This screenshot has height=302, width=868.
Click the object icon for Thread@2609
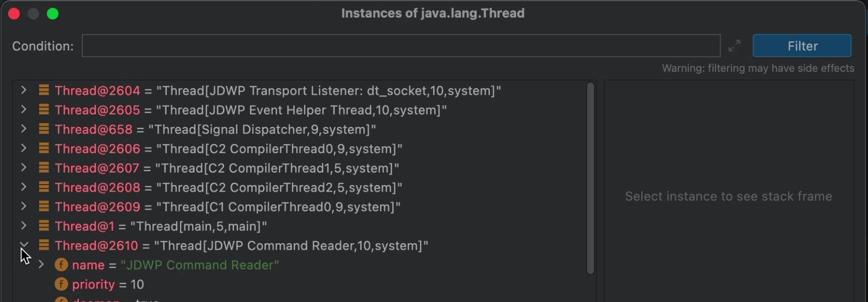point(44,207)
